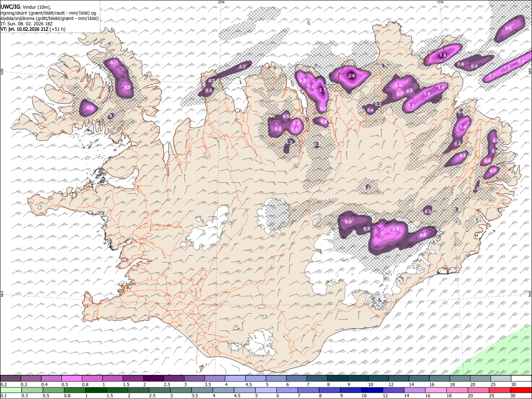Image resolution: width=532 pixels, height=399 pixels.
Task: Click the red 30 swatch in lower legend
Action: 521,390
